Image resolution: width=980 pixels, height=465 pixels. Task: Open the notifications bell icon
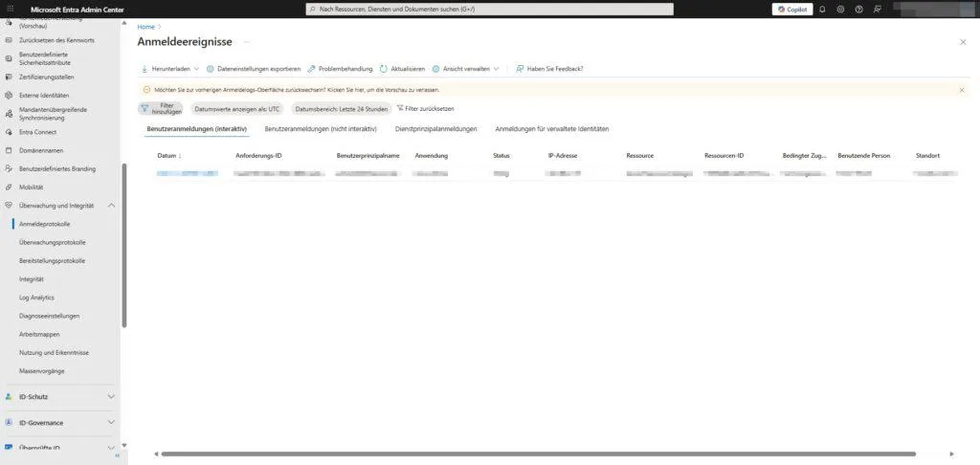[x=822, y=9]
